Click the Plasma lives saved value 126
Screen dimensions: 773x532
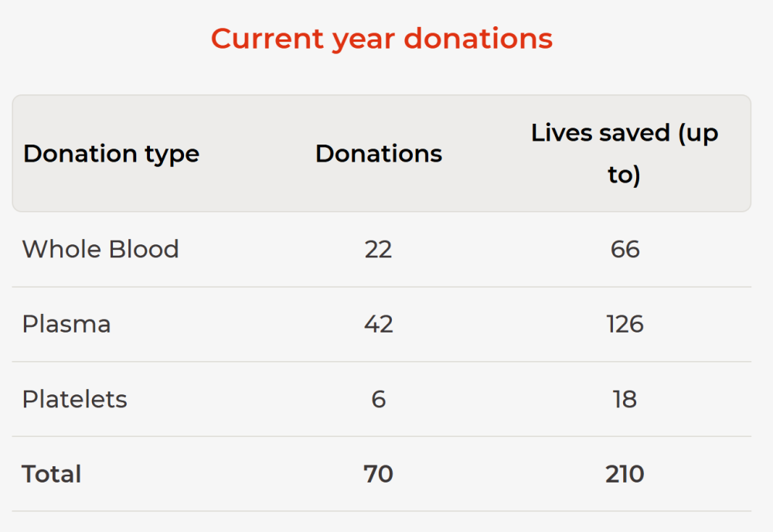(625, 325)
